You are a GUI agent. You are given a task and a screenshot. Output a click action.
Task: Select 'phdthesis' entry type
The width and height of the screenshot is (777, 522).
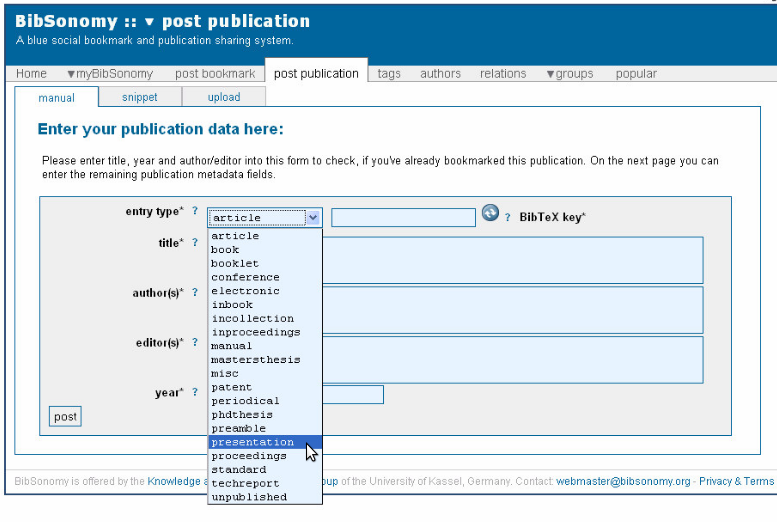265,414
